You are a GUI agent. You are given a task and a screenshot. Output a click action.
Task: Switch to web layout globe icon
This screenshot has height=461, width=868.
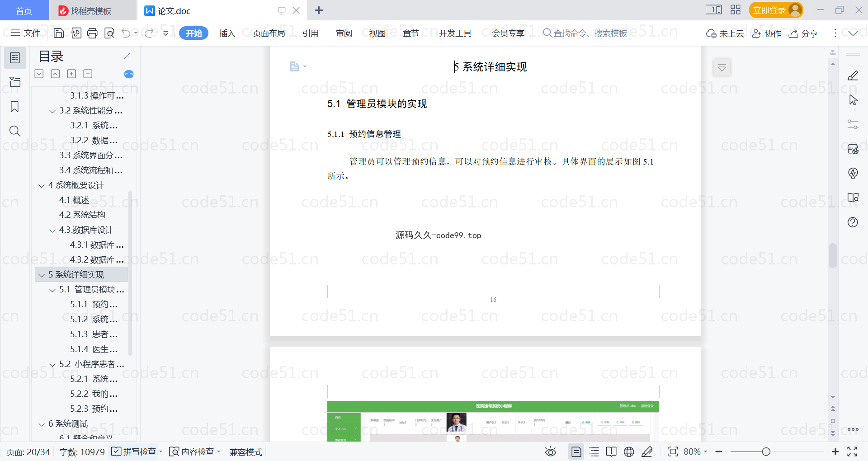pyautogui.click(x=629, y=452)
